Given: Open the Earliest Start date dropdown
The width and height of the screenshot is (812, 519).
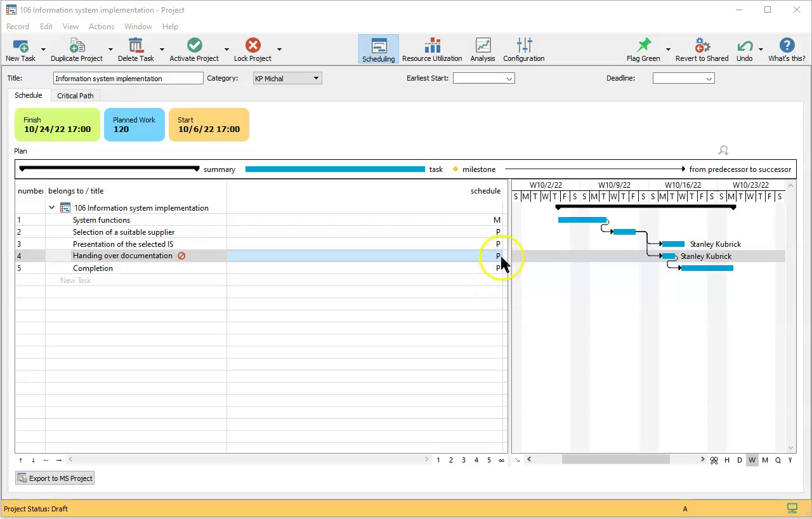Looking at the screenshot, I should [483, 78].
